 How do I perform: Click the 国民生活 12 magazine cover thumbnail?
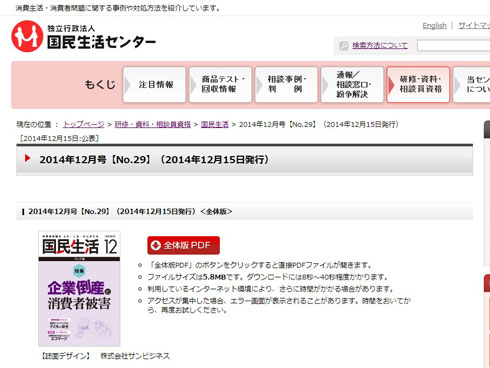79,289
